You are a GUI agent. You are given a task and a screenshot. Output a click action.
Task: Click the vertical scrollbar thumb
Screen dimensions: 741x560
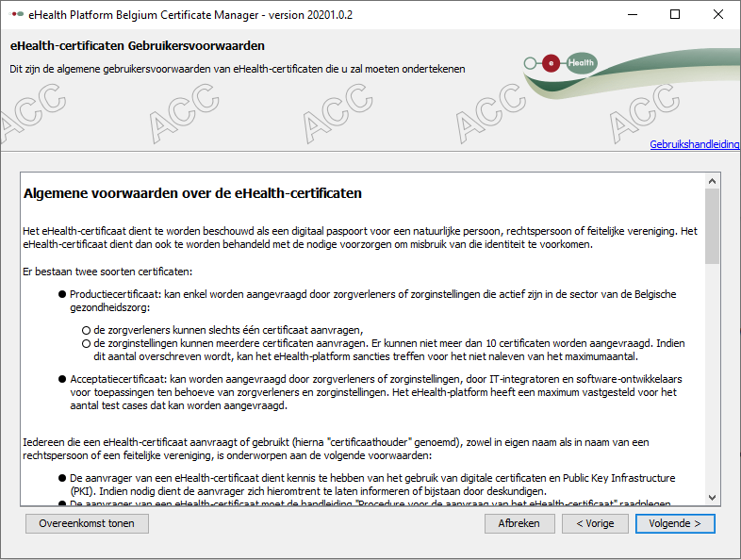click(x=712, y=226)
